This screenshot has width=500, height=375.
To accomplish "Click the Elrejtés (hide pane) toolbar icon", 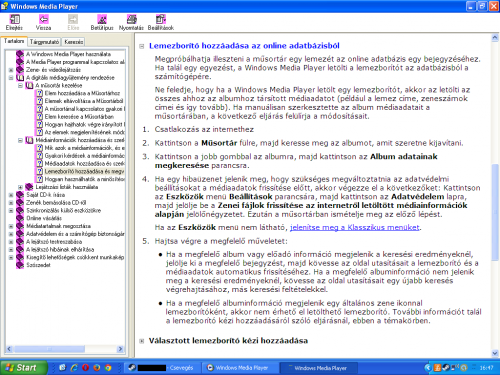I will (14, 19).
